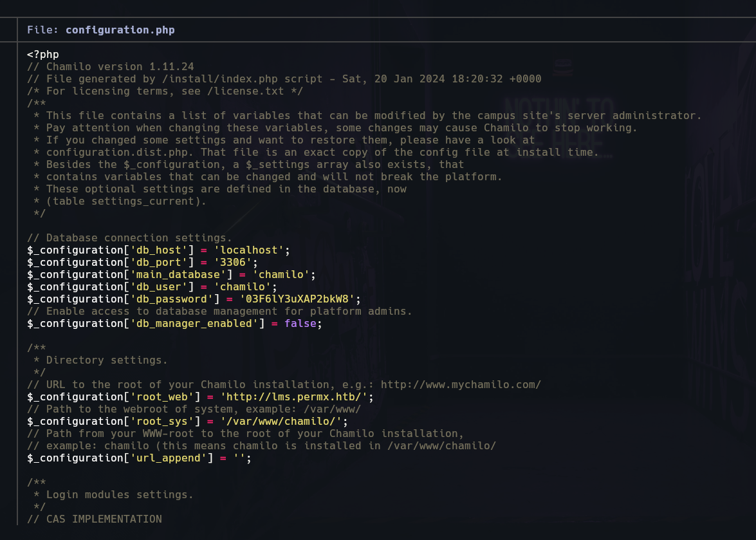Click the 'Enable access to database management' comment
Screen dimensions: 756x540
[220, 312]
